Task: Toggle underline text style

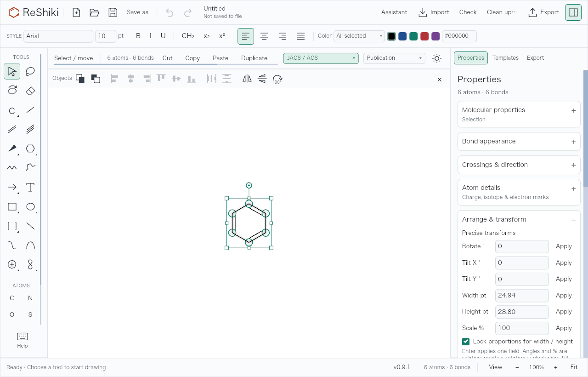Action: click(x=163, y=36)
